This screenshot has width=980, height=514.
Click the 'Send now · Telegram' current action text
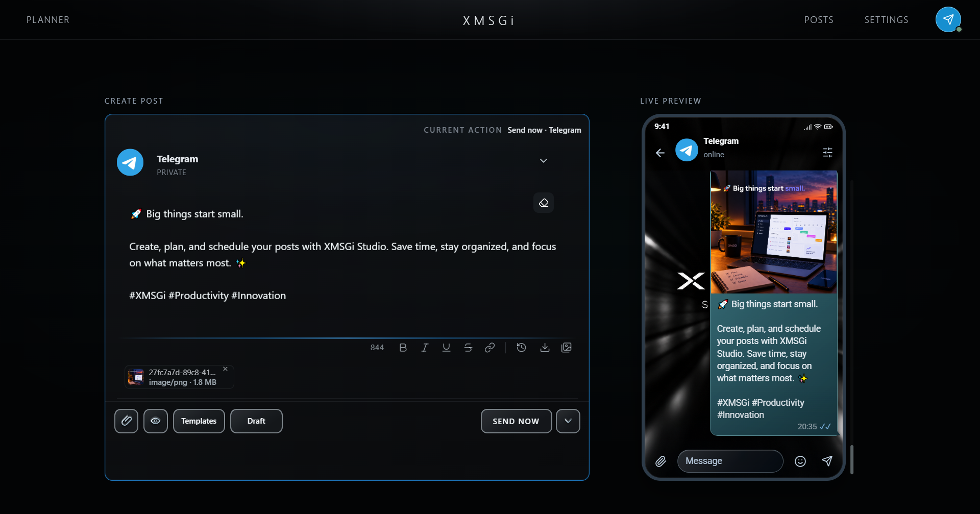[544, 130]
